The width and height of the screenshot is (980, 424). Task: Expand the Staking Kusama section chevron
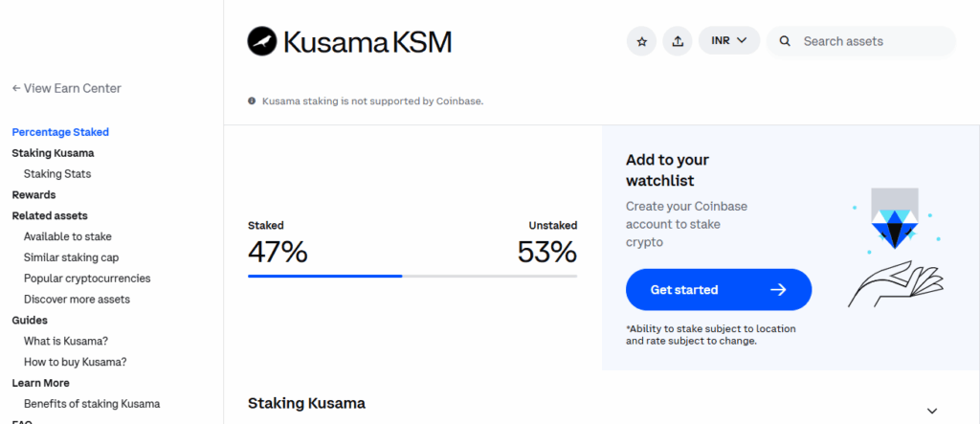coord(932,411)
